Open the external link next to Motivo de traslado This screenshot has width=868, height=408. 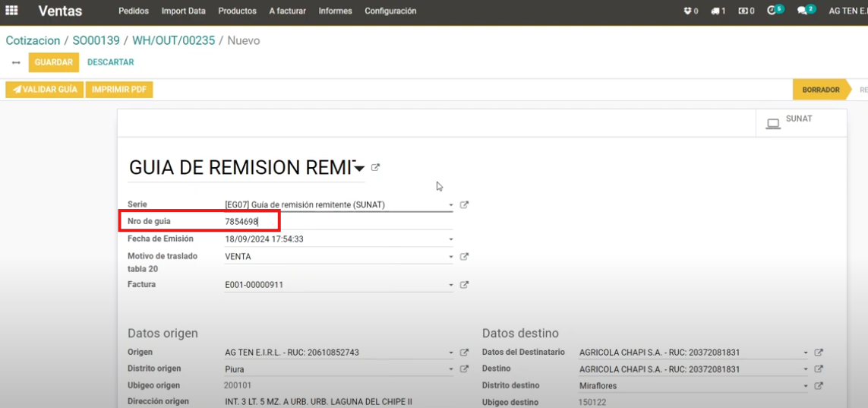coord(464,257)
